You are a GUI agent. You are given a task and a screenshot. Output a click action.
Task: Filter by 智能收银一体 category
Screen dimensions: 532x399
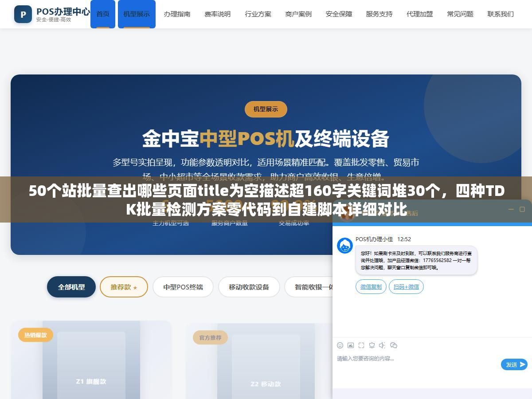tap(309, 287)
